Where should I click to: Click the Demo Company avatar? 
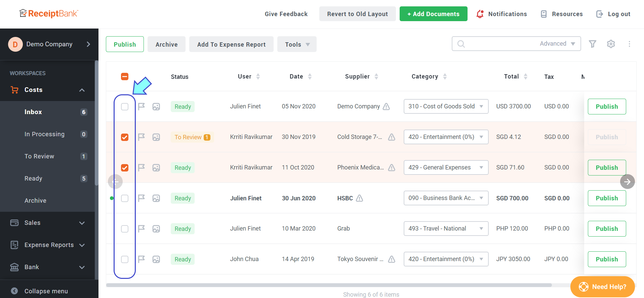[x=15, y=44]
